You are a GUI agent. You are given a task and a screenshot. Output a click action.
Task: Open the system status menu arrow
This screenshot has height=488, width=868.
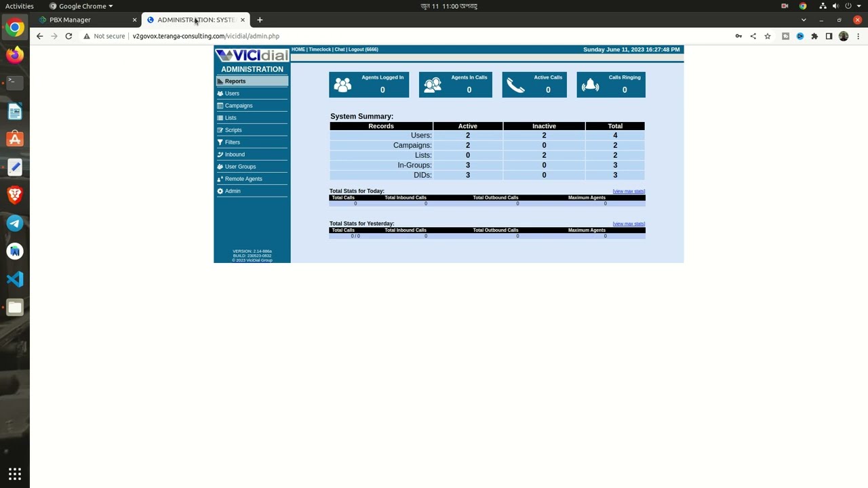[x=858, y=6]
